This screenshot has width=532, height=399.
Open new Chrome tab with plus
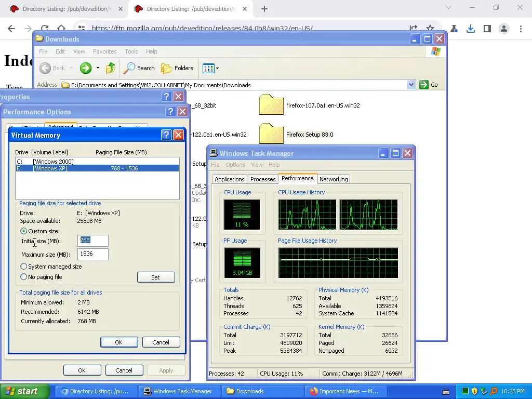(264, 9)
